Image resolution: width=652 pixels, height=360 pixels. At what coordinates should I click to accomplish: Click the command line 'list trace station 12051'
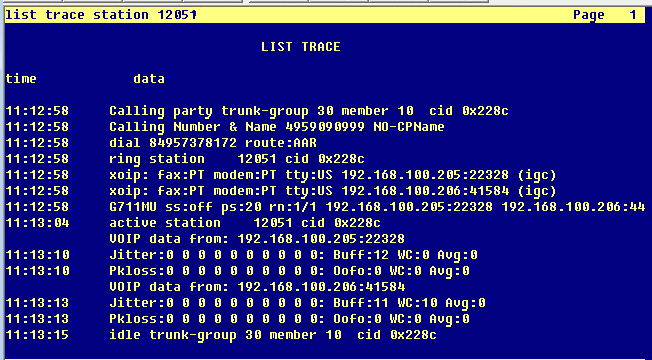[x=101, y=15]
